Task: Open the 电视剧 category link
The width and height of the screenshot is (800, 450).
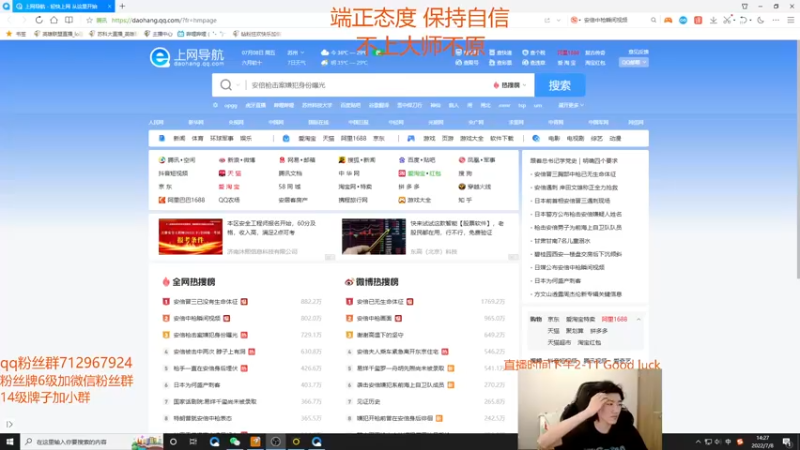Action: (x=575, y=138)
